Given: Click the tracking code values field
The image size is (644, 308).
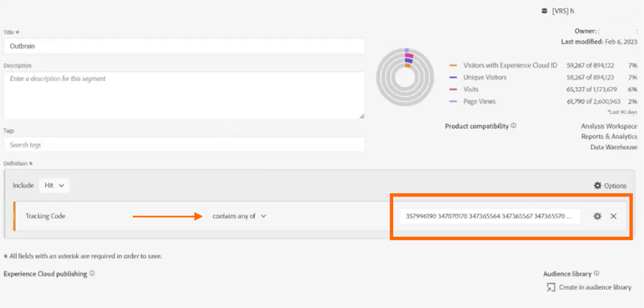Looking at the screenshot, I should tap(489, 216).
